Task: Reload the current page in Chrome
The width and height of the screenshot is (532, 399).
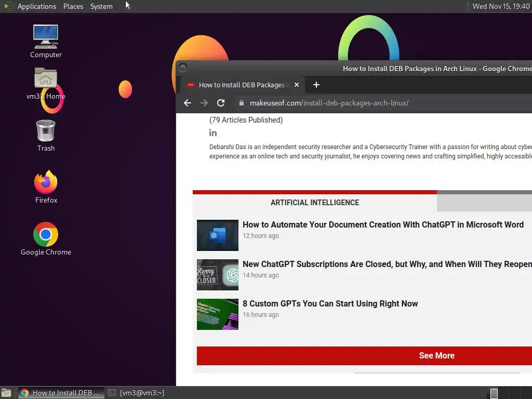Action: 221,103
